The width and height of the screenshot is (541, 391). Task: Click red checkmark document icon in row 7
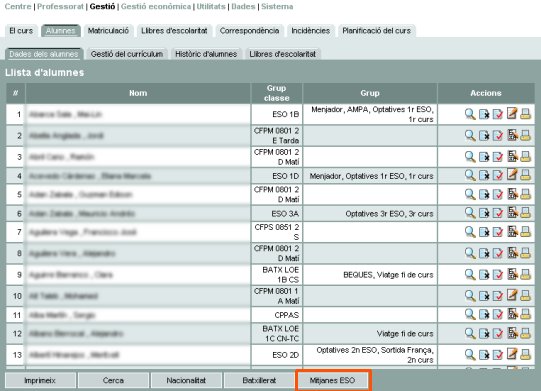click(498, 232)
